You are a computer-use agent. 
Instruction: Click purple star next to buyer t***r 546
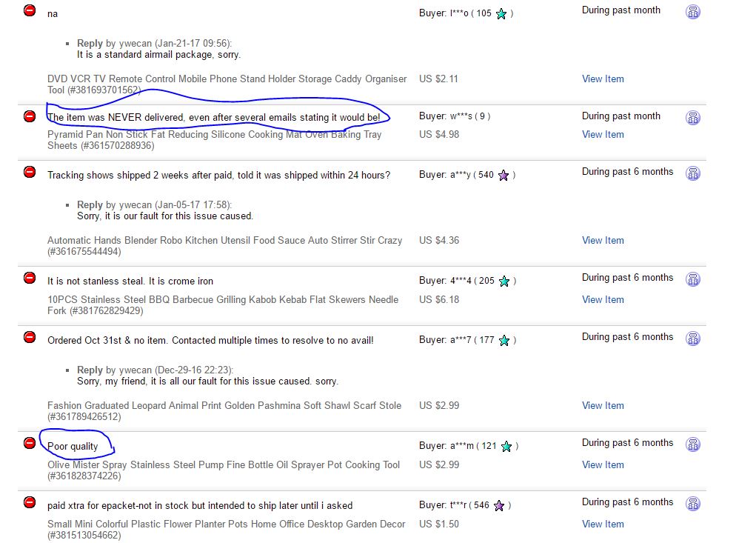click(x=499, y=505)
